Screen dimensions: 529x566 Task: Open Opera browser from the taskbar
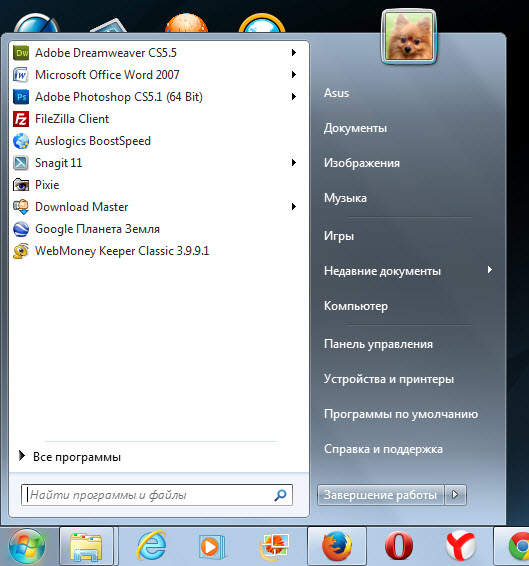[x=399, y=546]
